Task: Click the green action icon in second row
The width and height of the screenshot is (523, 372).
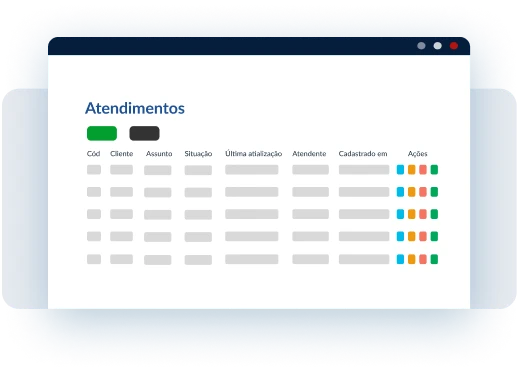Action: tap(434, 192)
